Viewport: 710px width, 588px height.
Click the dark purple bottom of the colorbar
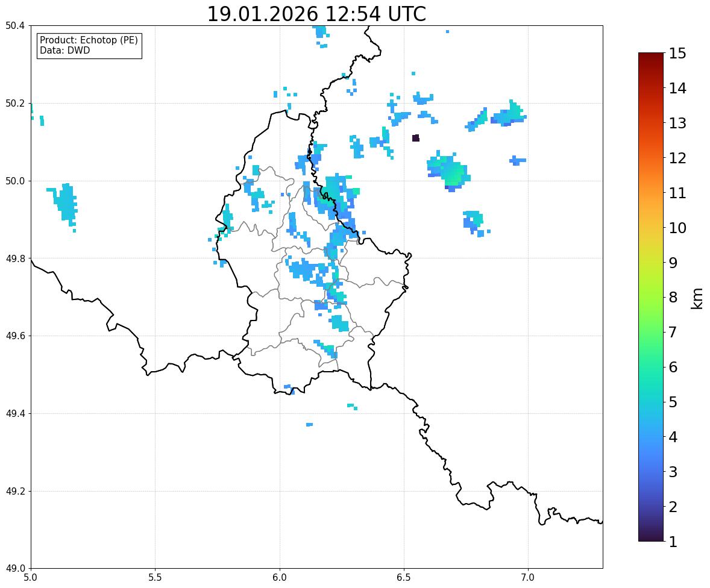651,536
